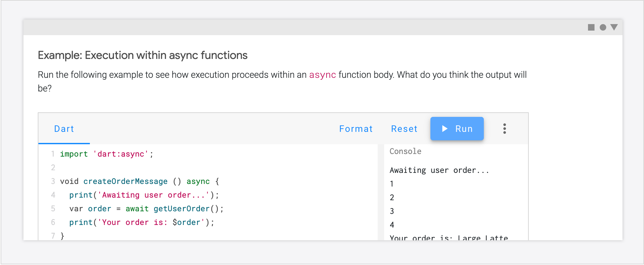Click on createOrderMessage in the code
The height and width of the screenshot is (265, 644).
(125, 181)
